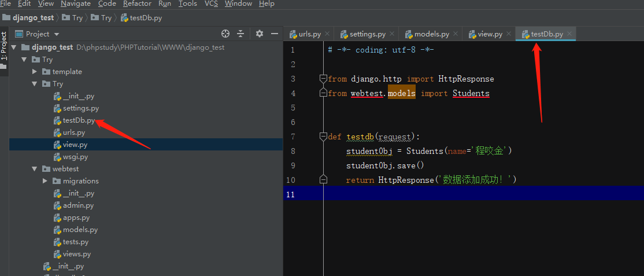Expand the migrations folder

tap(45, 181)
